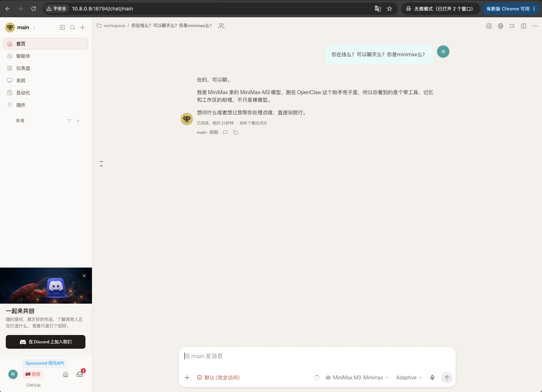Open the MiniMax M3 model dropdown

pos(357,378)
